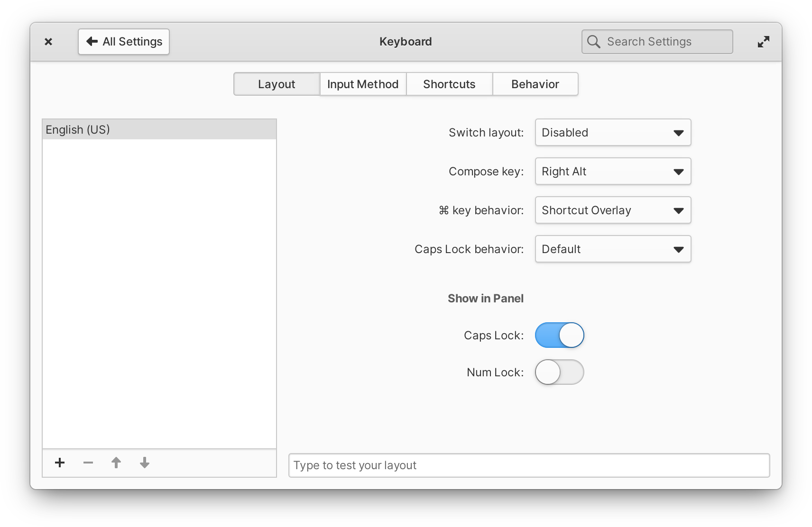Click the back arrow inside All Settings

point(92,41)
